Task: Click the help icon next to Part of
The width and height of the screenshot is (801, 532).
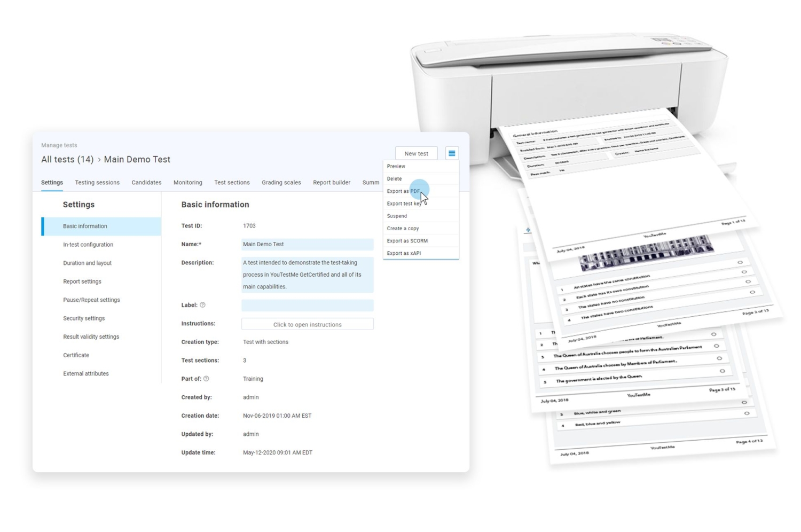Action: tap(206, 379)
